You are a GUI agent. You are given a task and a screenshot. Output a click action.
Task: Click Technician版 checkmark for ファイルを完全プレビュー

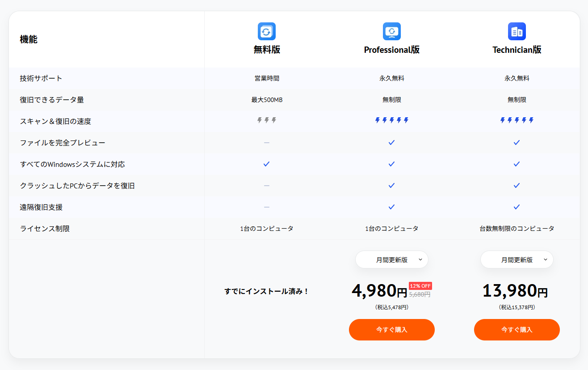click(x=517, y=142)
